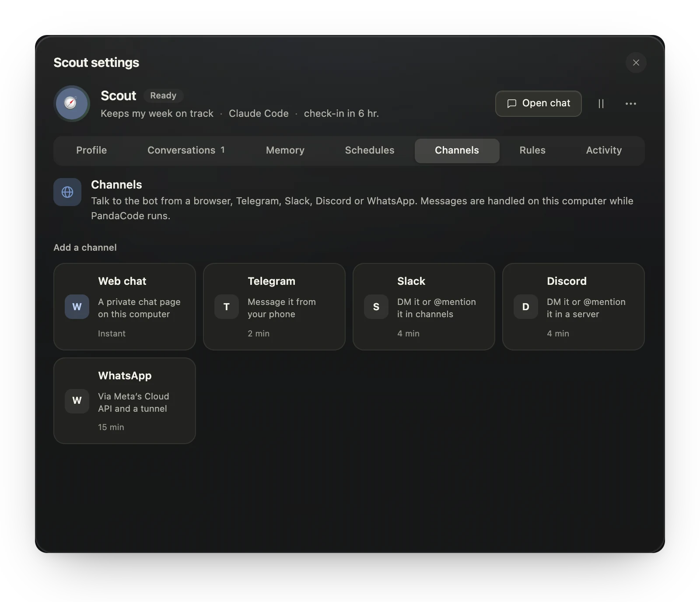Click the Slack card title

(411, 281)
